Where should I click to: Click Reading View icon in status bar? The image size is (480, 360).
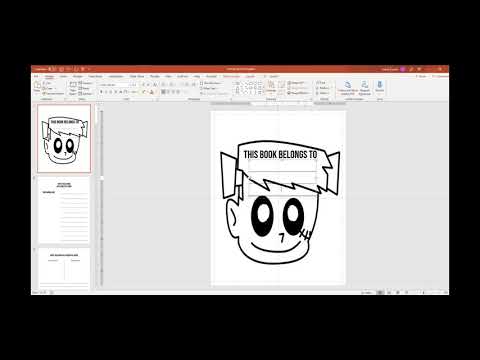[x=398, y=292]
